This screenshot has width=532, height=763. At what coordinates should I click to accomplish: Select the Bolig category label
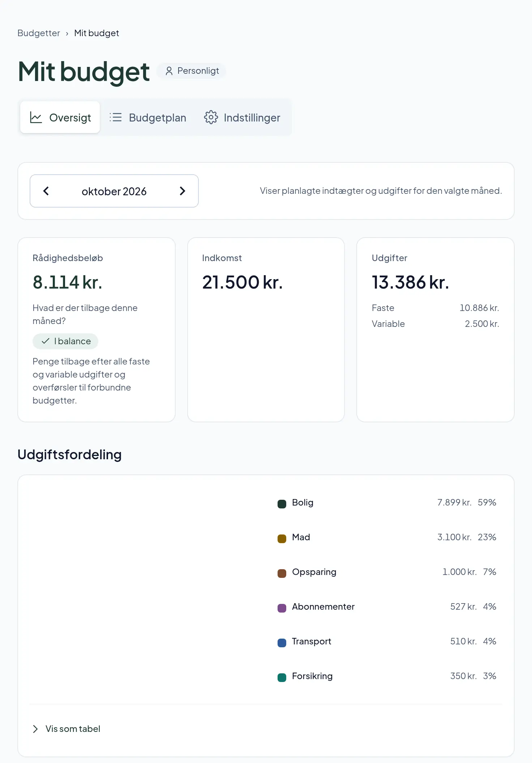(303, 502)
